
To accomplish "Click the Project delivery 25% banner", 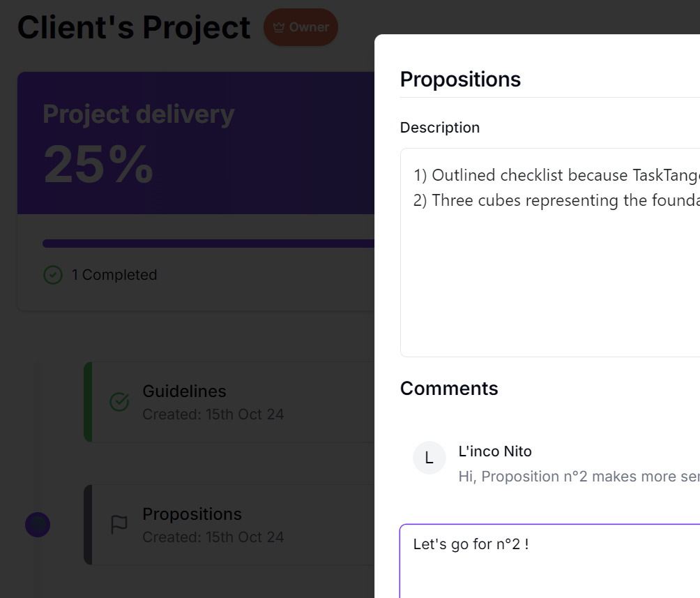I will click(196, 143).
